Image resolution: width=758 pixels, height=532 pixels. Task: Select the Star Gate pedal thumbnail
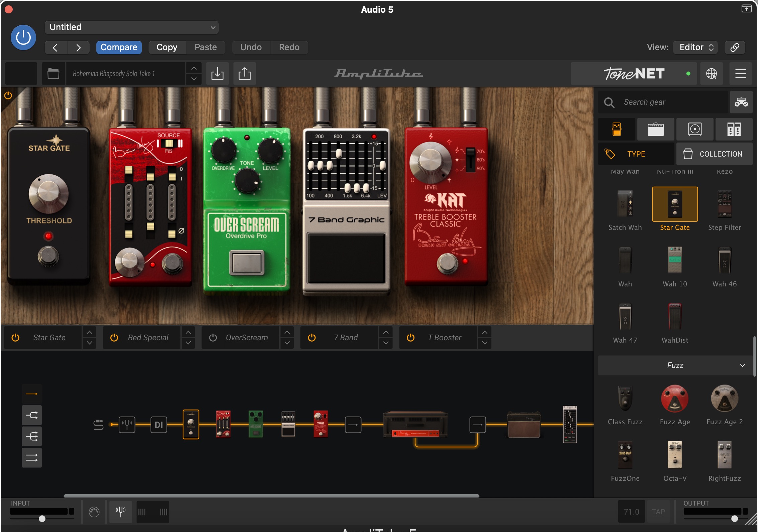[675, 204]
